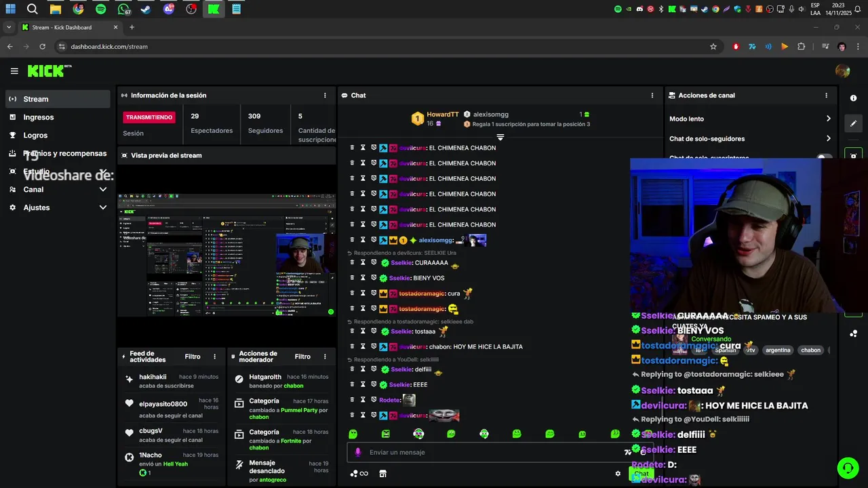Click Rodete username in chat
Image resolution: width=868 pixels, height=488 pixels.
coord(389,400)
